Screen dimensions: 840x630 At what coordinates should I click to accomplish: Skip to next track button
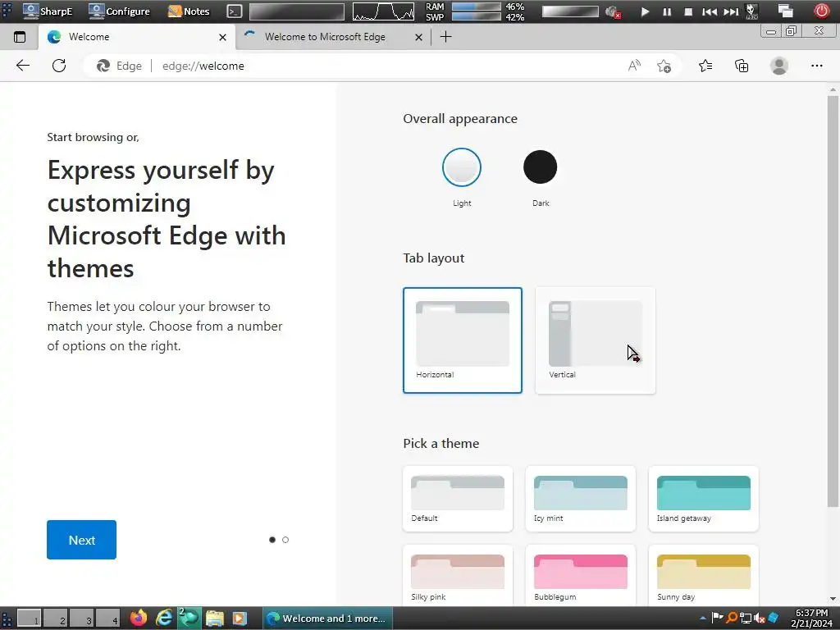[731, 11]
